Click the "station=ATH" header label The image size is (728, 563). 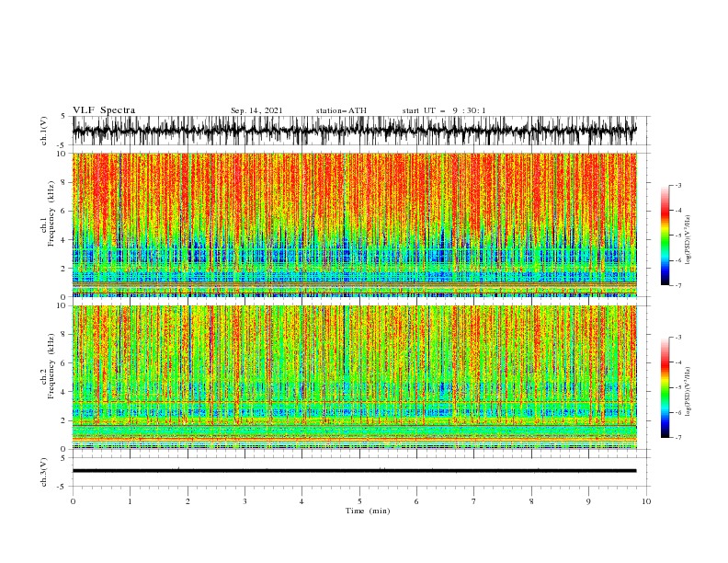click(341, 110)
